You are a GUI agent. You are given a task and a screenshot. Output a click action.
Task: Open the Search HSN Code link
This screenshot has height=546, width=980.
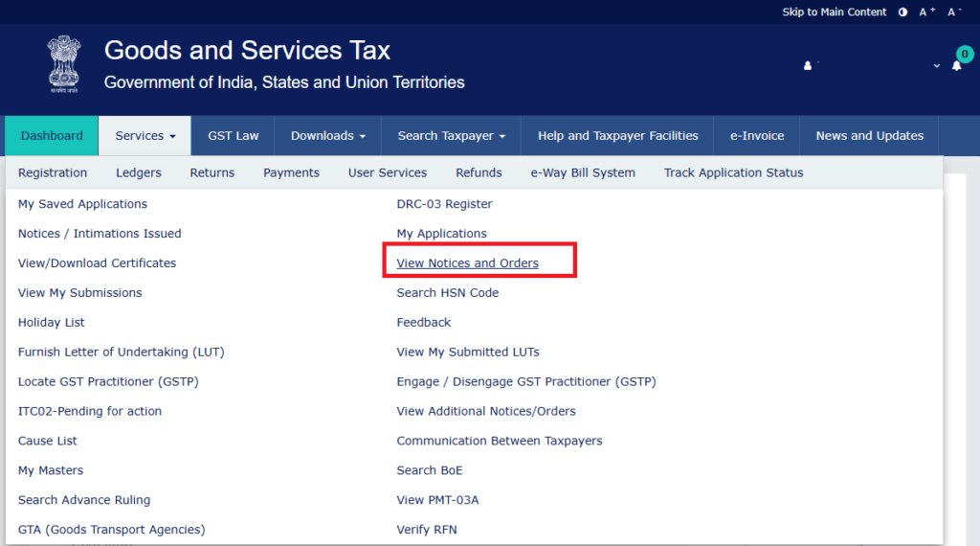[x=447, y=293]
